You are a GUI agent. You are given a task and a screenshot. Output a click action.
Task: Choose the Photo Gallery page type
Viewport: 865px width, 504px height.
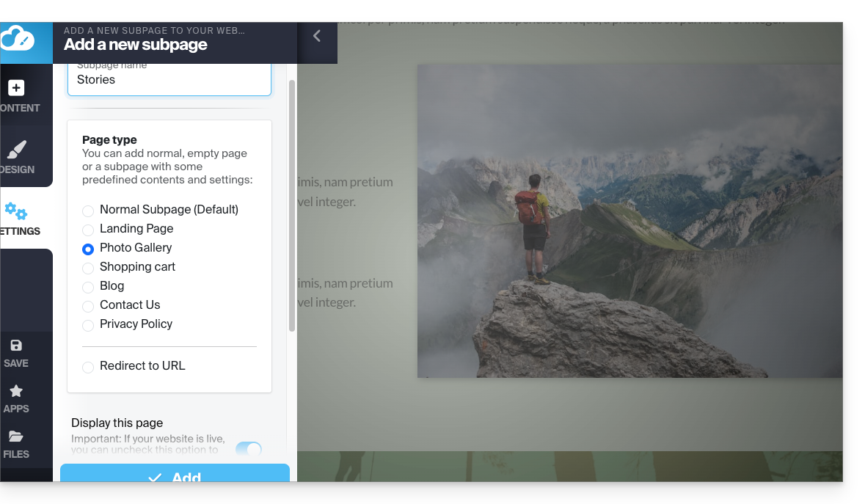pos(88,249)
